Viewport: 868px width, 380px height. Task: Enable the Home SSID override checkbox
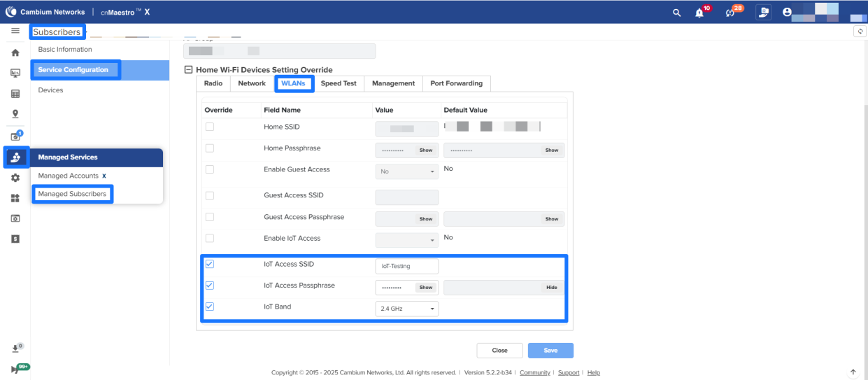click(210, 127)
